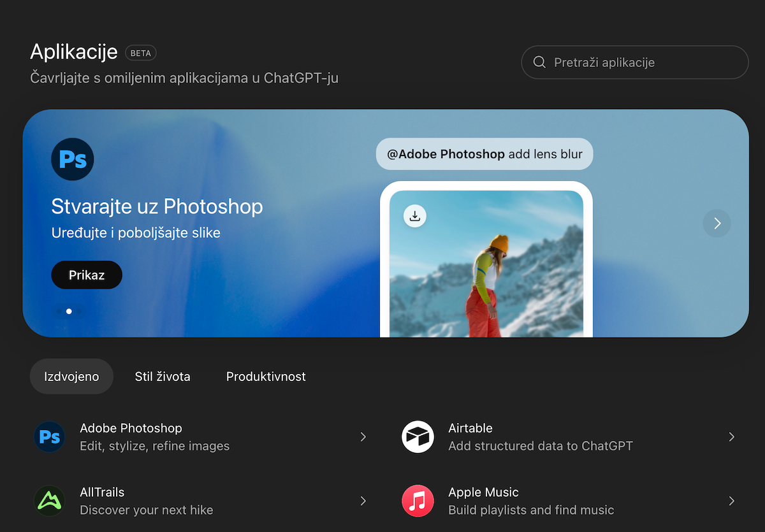Click the Photoshop logo in the banner

click(72, 159)
